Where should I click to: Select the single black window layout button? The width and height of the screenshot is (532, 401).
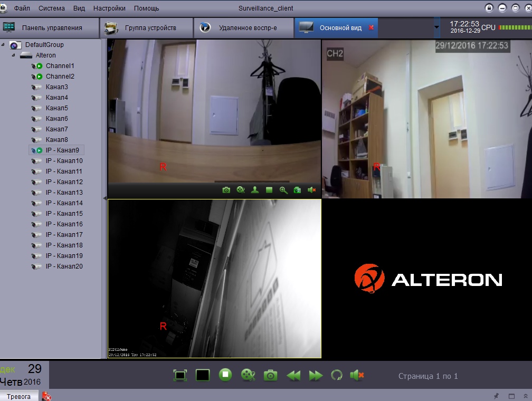pos(203,375)
